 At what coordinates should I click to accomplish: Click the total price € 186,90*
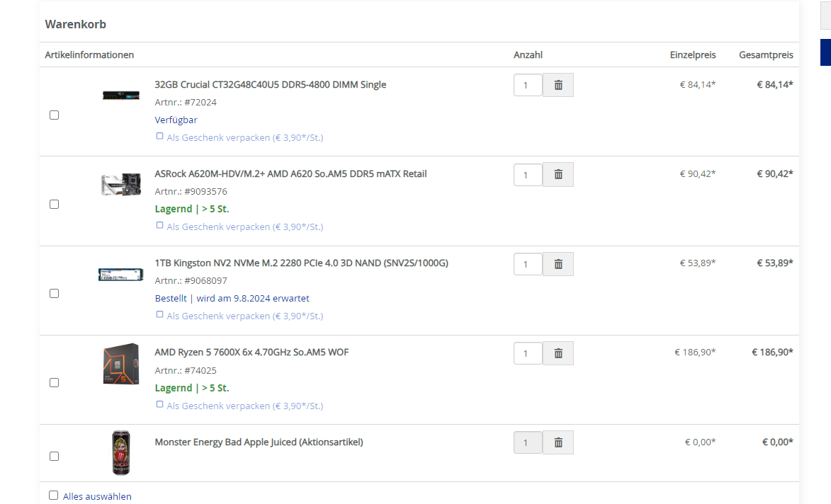(x=773, y=352)
